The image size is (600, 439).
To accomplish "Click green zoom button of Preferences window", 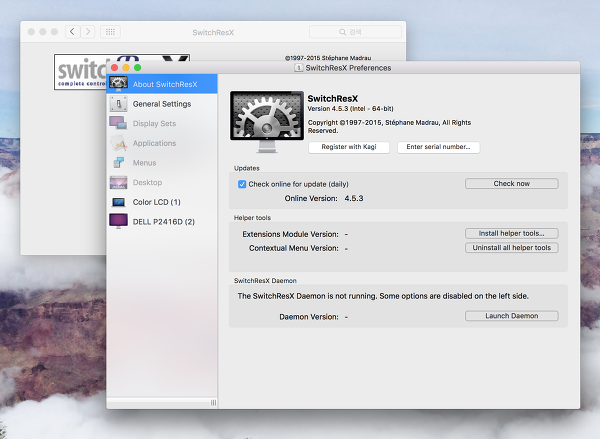I will (137, 68).
